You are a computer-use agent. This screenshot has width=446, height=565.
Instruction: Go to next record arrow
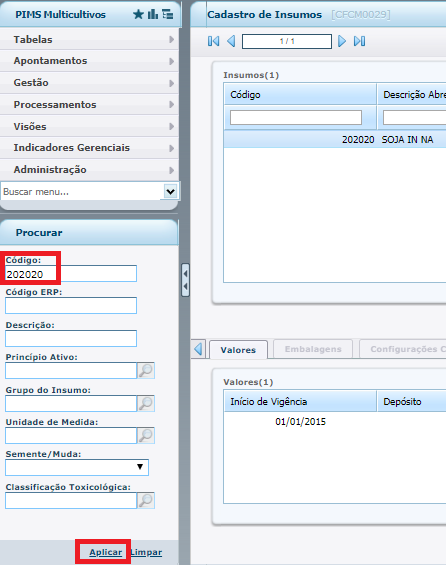[x=342, y=41]
